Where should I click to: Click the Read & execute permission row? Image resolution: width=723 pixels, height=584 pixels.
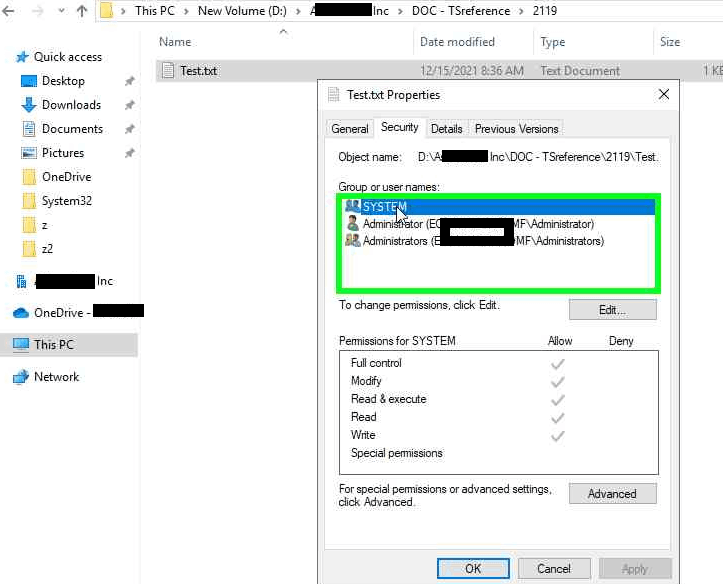click(499, 399)
